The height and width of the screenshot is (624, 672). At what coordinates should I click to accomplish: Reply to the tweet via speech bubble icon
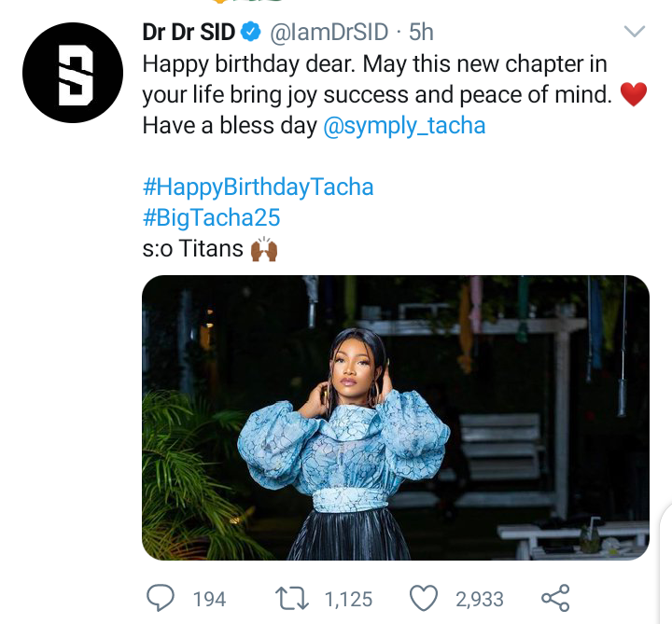point(161,597)
